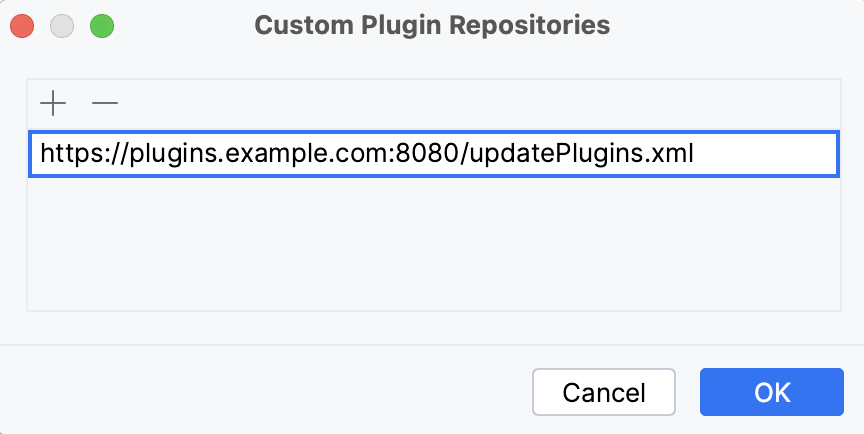Click the 'Custom Plugin Repositories' title text

tap(432, 25)
